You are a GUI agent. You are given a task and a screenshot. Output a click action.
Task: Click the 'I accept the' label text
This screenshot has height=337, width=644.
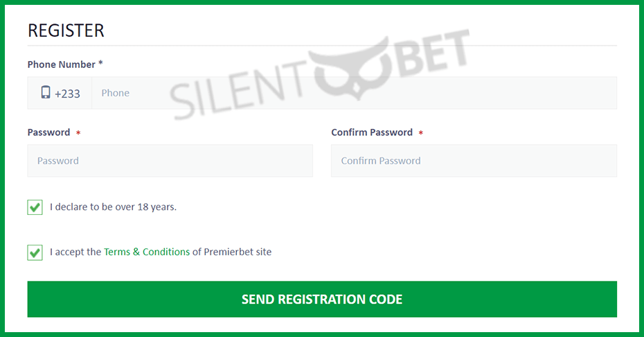pos(75,252)
